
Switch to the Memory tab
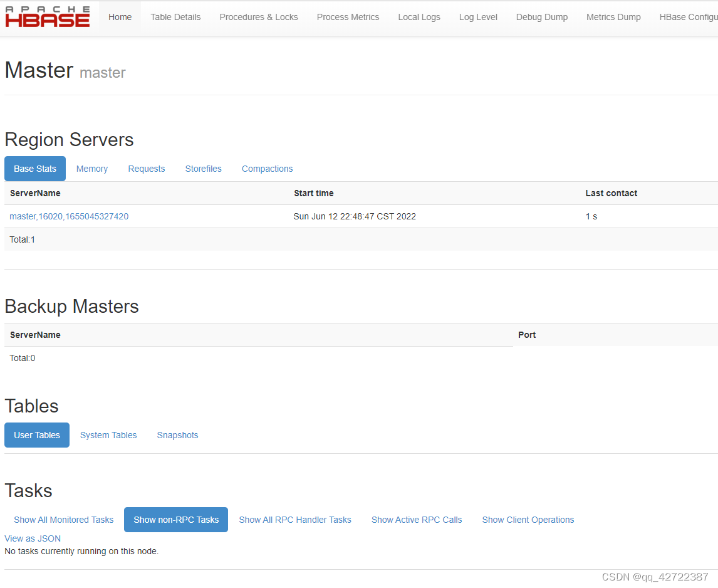pos(91,169)
